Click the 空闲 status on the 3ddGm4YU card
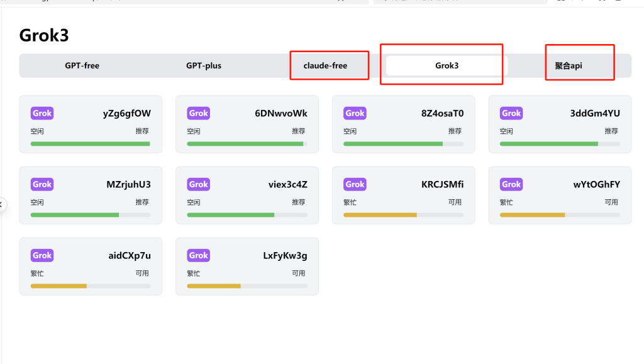The width and height of the screenshot is (644, 364). pyautogui.click(x=506, y=131)
